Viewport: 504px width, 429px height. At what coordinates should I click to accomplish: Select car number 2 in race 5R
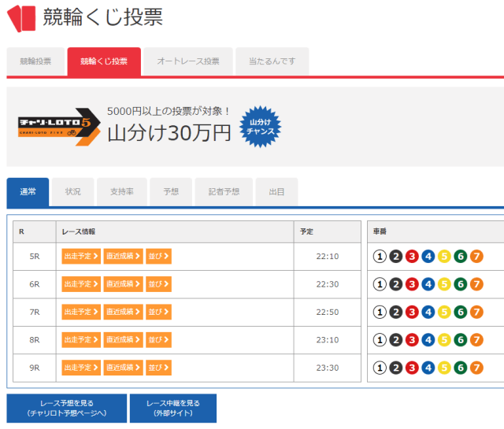395,257
